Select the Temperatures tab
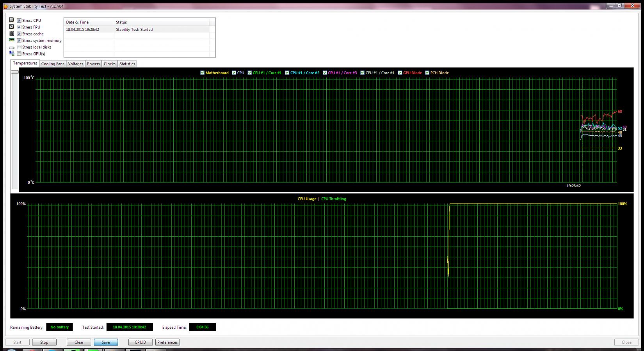 (x=25, y=63)
